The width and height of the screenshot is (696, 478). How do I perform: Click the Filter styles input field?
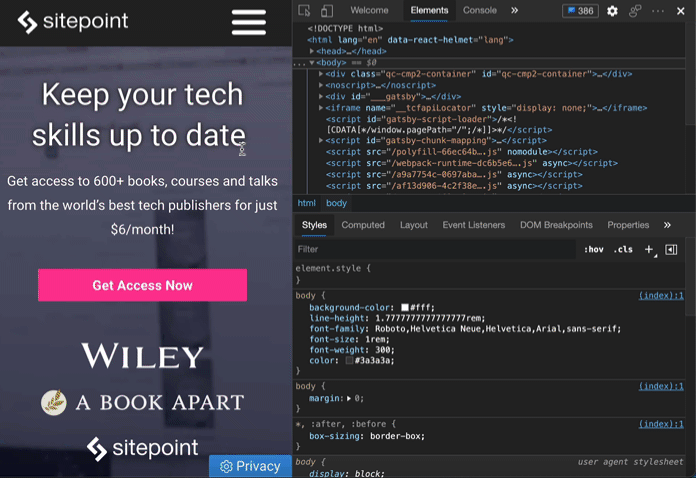click(435, 249)
